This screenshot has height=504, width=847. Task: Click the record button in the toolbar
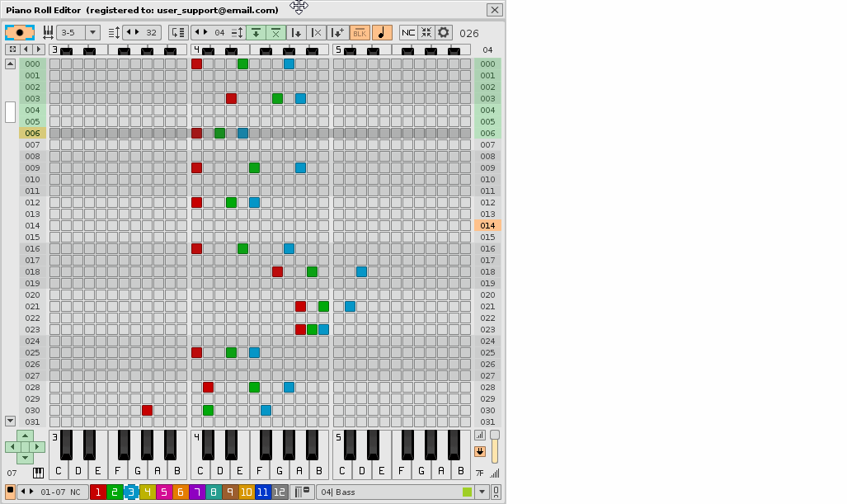[20, 32]
